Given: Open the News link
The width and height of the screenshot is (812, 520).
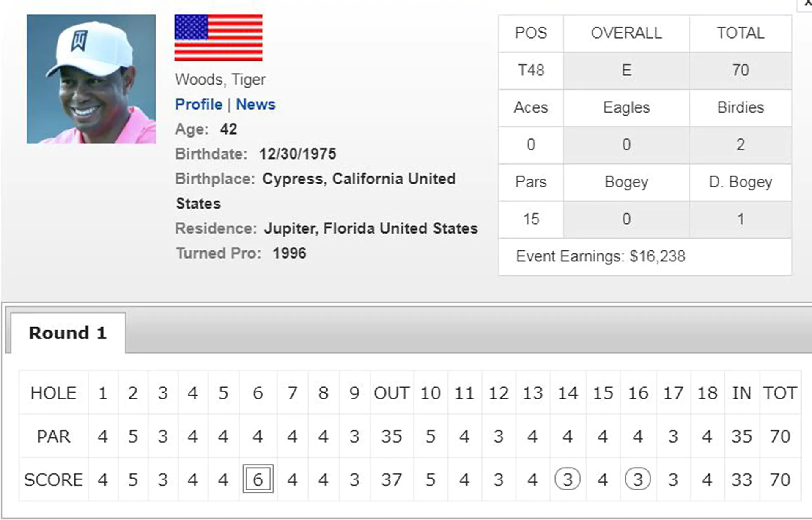Looking at the screenshot, I should (255, 104).
